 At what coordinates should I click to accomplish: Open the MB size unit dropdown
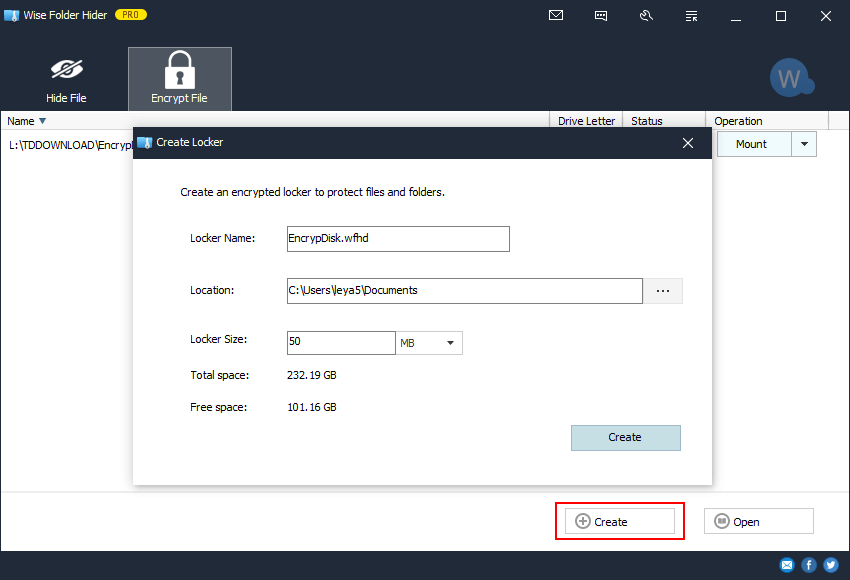[x=429, y=343]
